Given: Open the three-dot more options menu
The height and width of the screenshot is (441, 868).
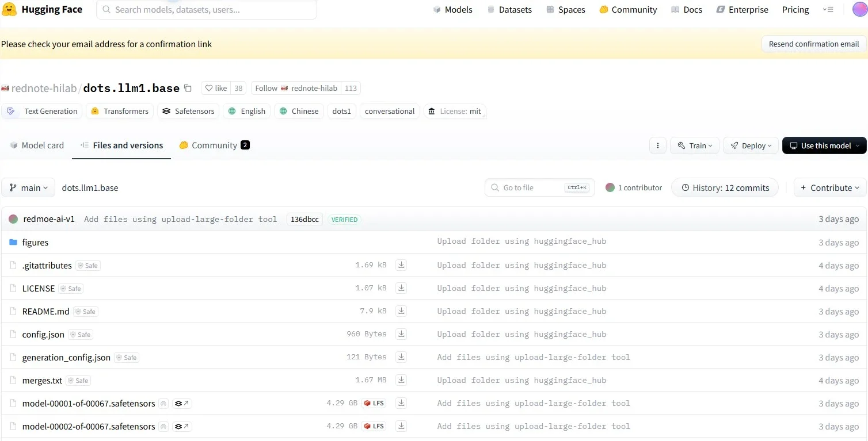Looking at the screenshot, I should click(657, 145).
